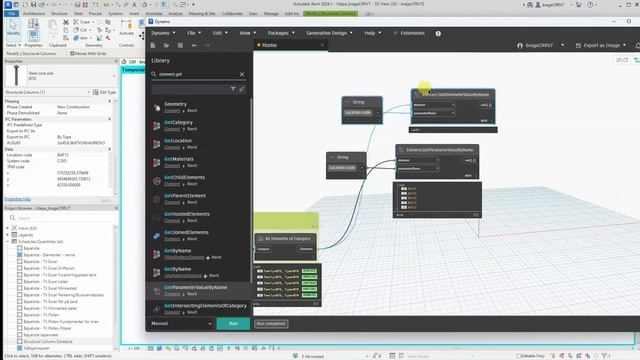Open the Architecture ribbon tab in Revit

(x=34, y=13)
